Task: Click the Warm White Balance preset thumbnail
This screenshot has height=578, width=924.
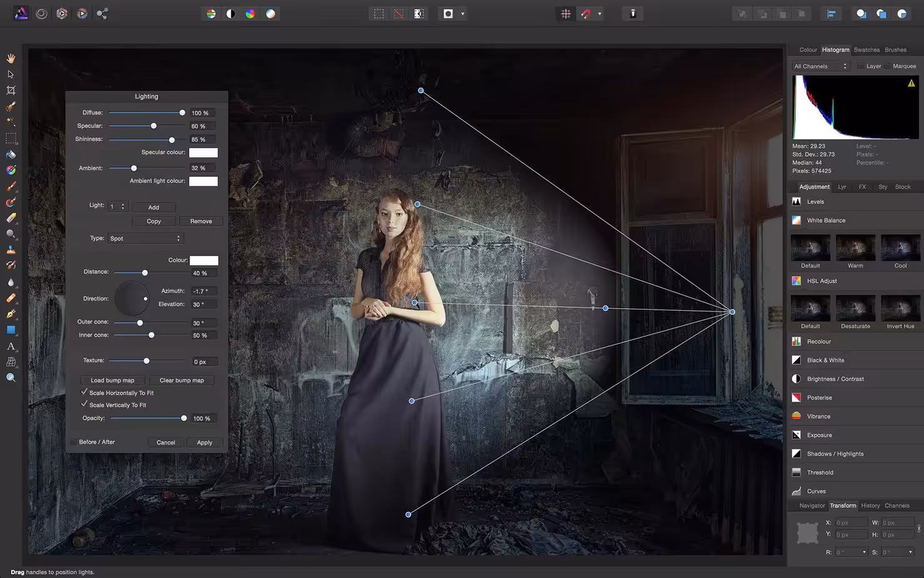Action: tap(855, 248)
